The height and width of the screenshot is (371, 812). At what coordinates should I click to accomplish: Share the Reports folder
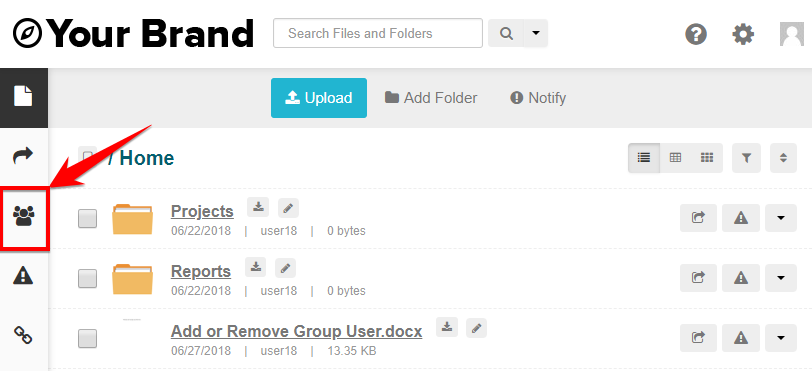699,278
